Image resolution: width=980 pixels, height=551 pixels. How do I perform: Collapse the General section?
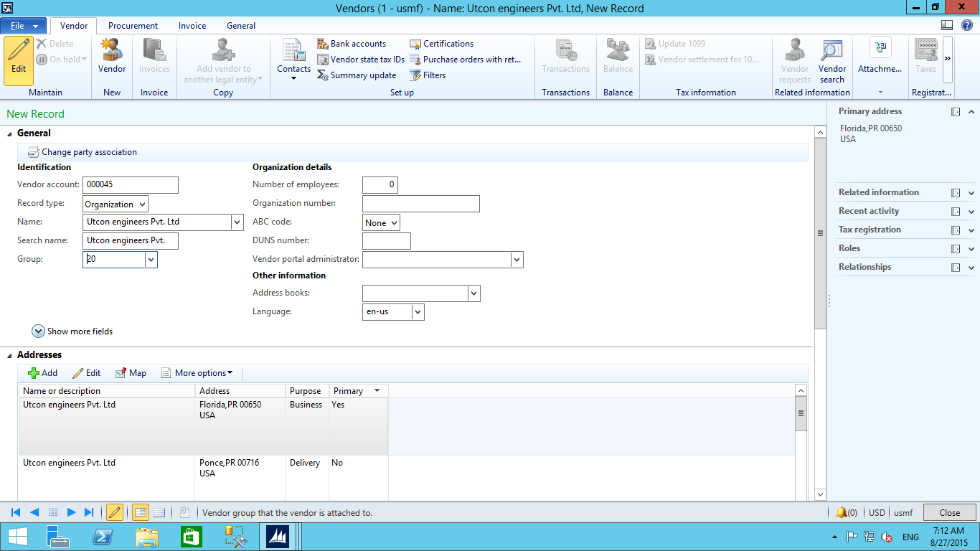click(10, 133)
